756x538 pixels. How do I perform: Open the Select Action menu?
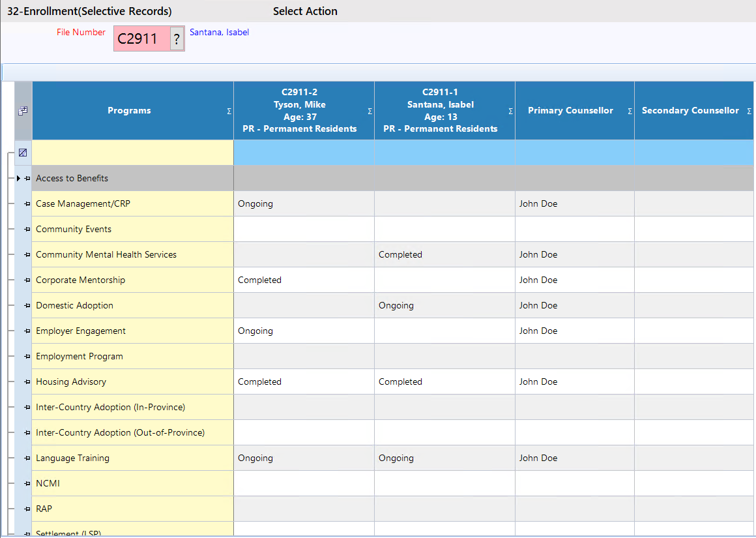(x=305, y=11)
